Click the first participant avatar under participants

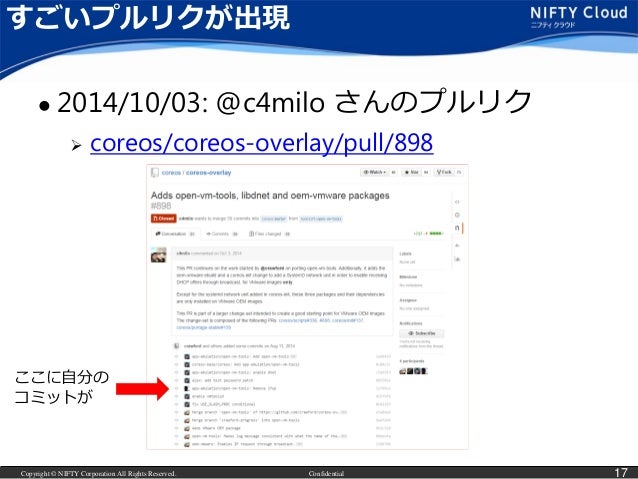coord(403,371)
